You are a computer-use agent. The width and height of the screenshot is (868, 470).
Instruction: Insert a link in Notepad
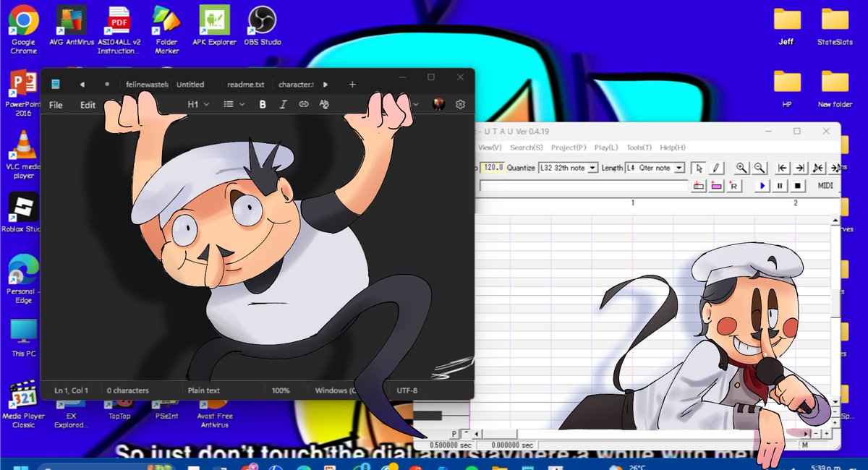pos(304,105)
